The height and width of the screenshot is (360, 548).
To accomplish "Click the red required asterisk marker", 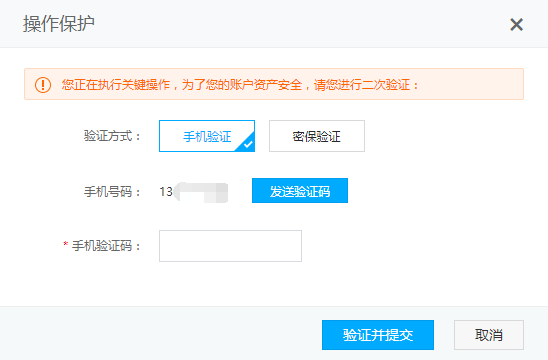I will coord(65,244).
